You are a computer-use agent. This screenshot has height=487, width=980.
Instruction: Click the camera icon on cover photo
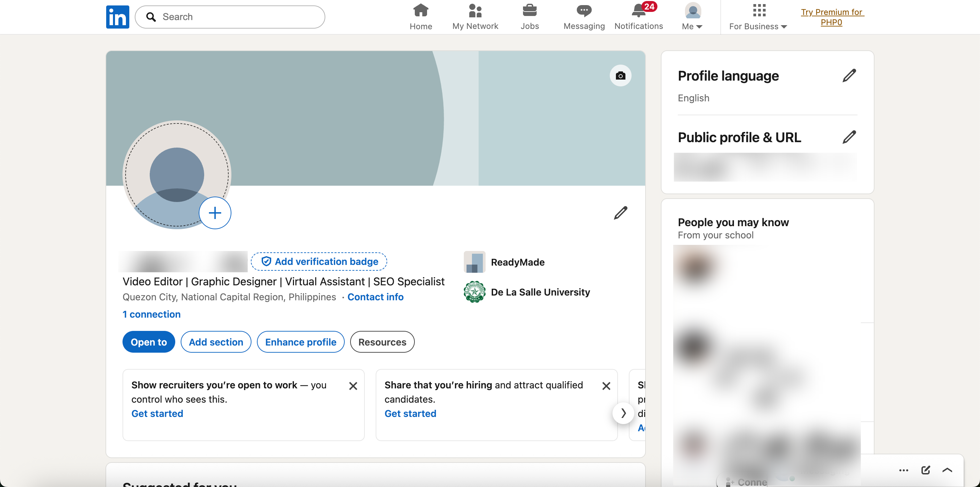pyautogui.click(x=620, y=75)
